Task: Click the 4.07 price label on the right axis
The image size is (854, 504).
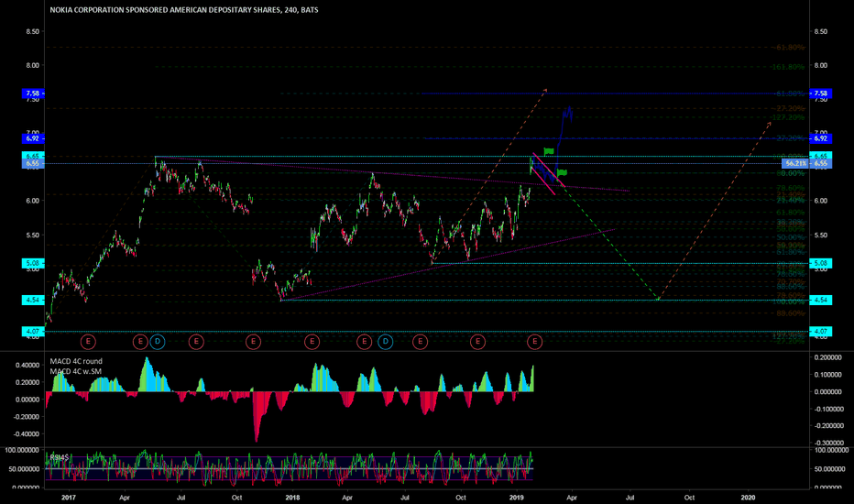Action: click(821, 332)
